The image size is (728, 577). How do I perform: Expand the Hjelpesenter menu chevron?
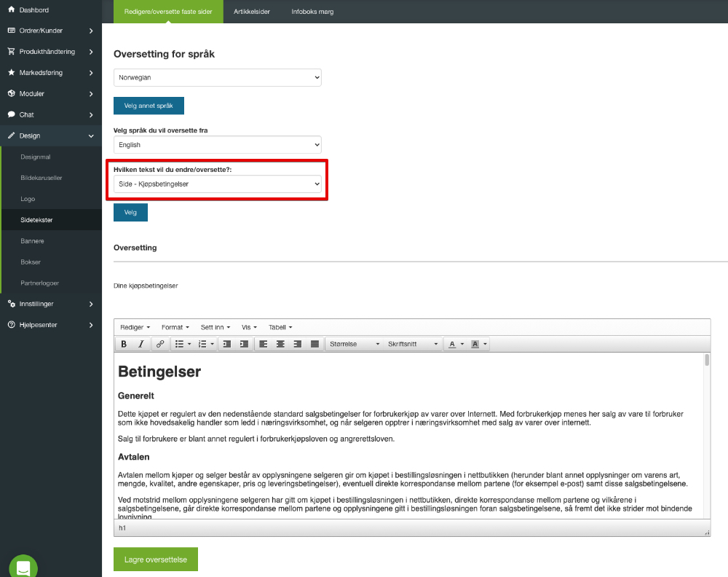pos(91,325)
